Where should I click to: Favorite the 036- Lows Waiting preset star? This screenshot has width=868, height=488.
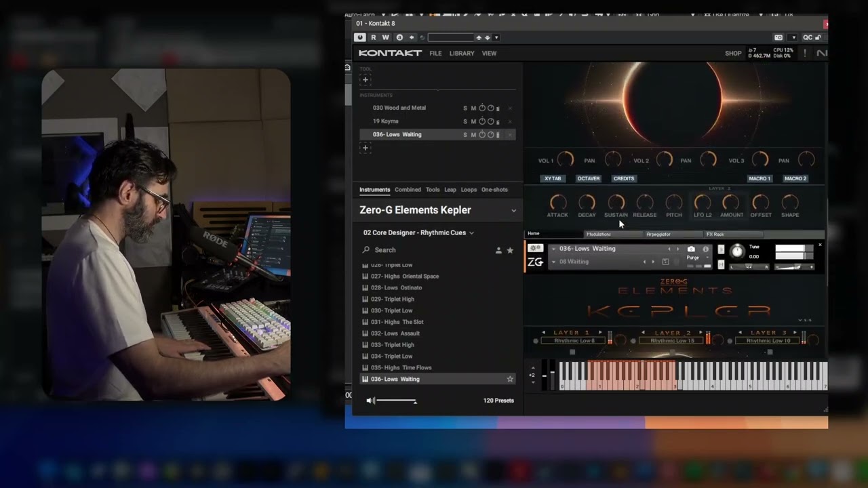tap(510, 380)
